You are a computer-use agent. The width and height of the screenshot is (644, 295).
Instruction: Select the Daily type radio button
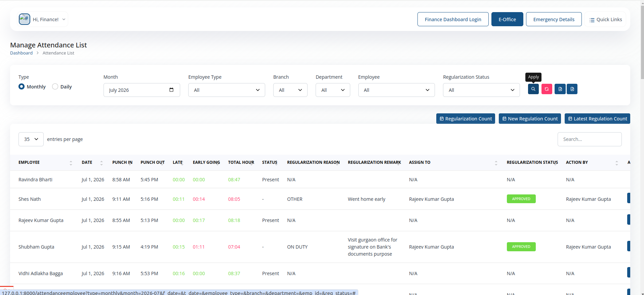click(55, 86)
